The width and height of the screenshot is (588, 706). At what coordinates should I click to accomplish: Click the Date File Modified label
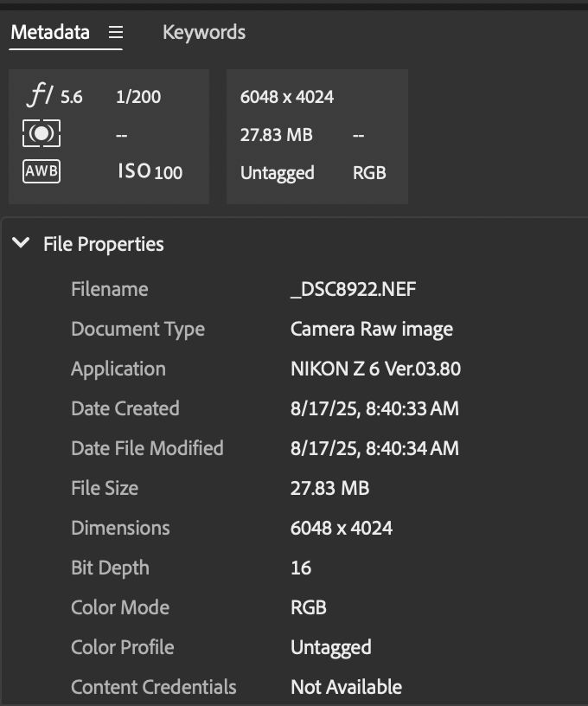147,448
